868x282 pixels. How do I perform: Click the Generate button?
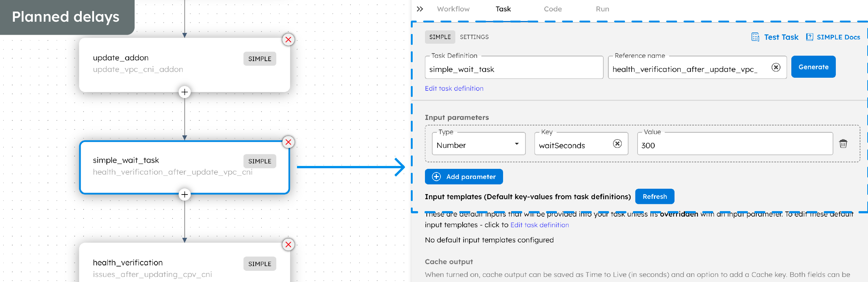click(x=813, y=67)
